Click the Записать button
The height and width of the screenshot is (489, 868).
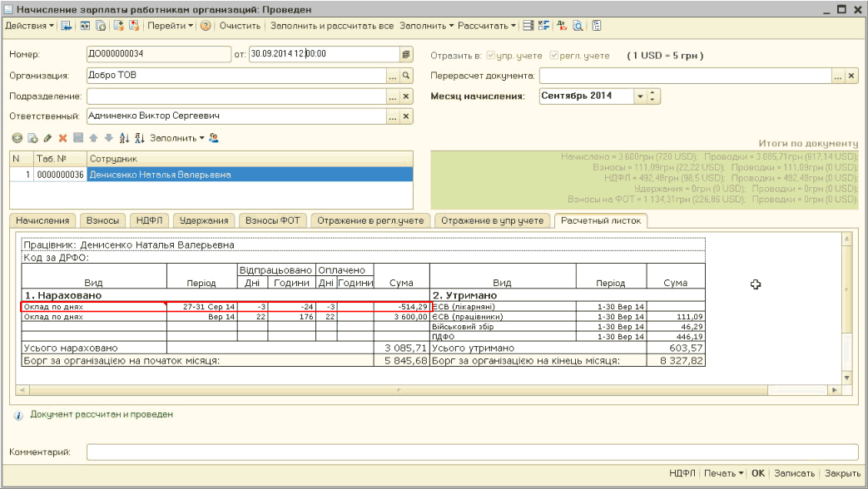pos(795,473)
